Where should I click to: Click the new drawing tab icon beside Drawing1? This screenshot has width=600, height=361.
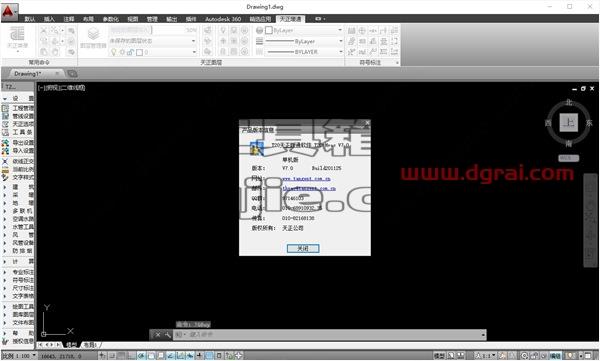[x=72, y=74]
